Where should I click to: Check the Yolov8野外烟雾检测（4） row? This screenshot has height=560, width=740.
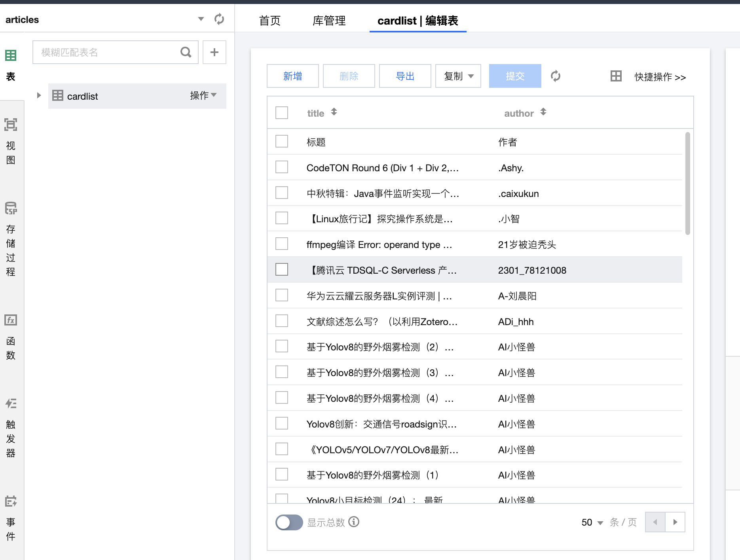(282, 397)
